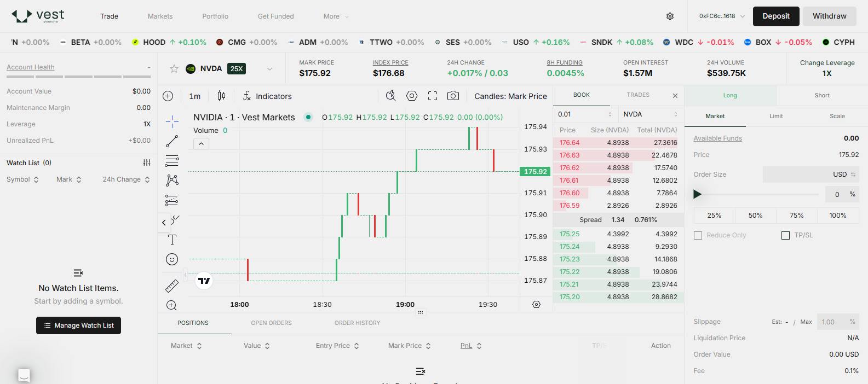Click the TradingView logo on chart
The height and width of the screenshot is (384, 868).
click(204, 281)
